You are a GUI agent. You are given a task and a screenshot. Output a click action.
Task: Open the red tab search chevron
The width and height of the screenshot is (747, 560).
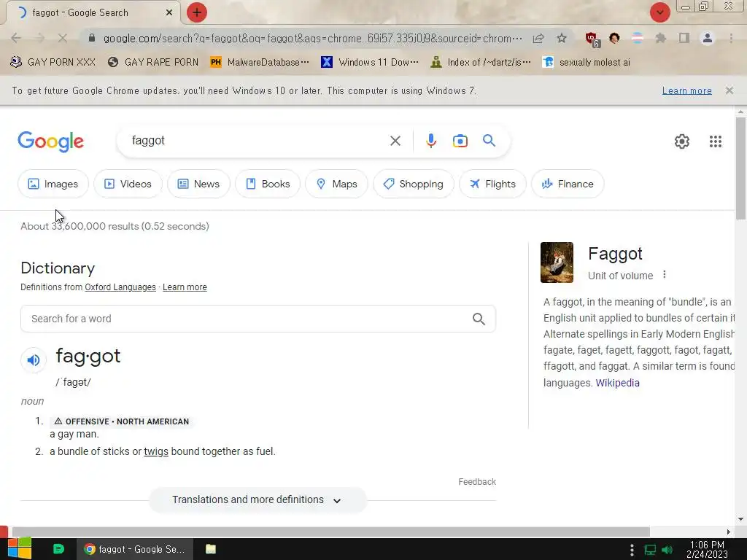pos(659,12)
